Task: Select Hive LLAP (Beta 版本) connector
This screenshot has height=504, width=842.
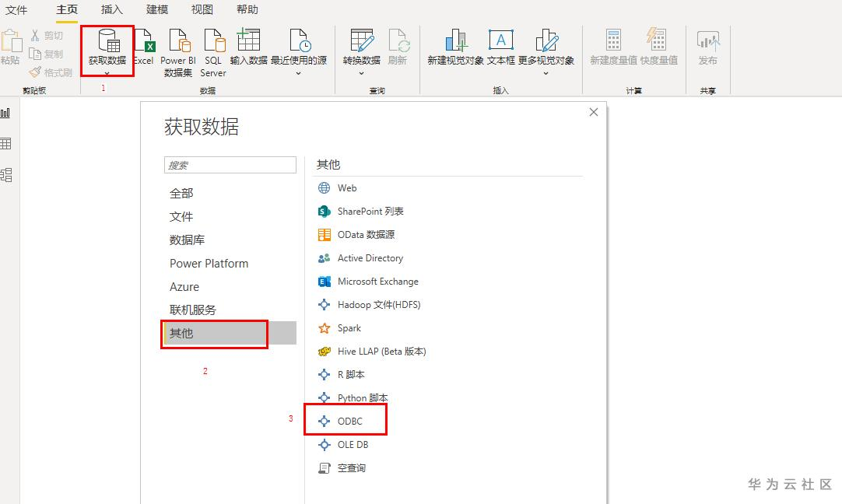Action: tap(372, 351)
